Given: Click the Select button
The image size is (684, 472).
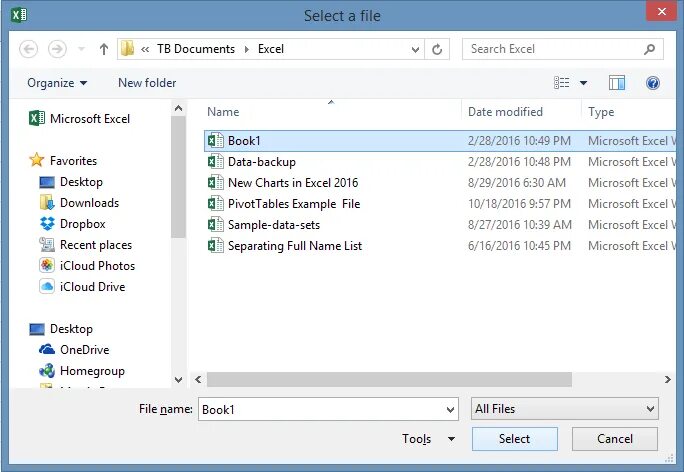Looking at the screenshot, I should [514, 439].
